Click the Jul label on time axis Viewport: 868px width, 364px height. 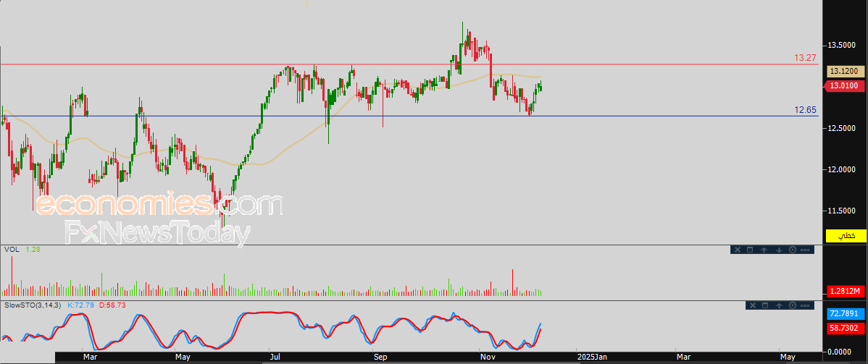pyautogui.click(x=275, y=358)
